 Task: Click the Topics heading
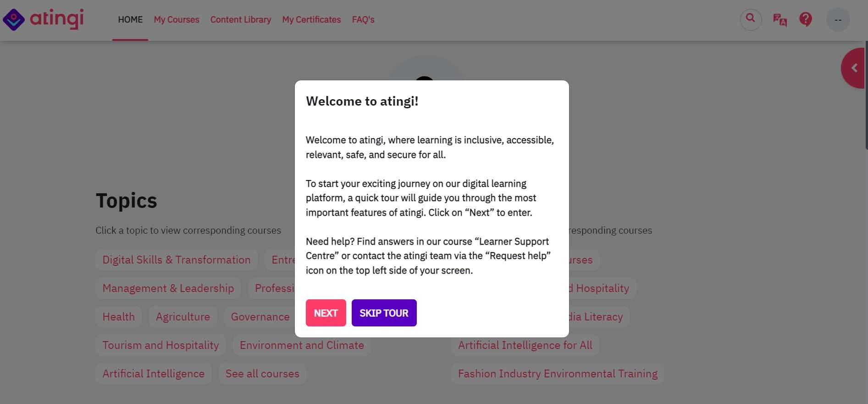[x=126, y=201]
